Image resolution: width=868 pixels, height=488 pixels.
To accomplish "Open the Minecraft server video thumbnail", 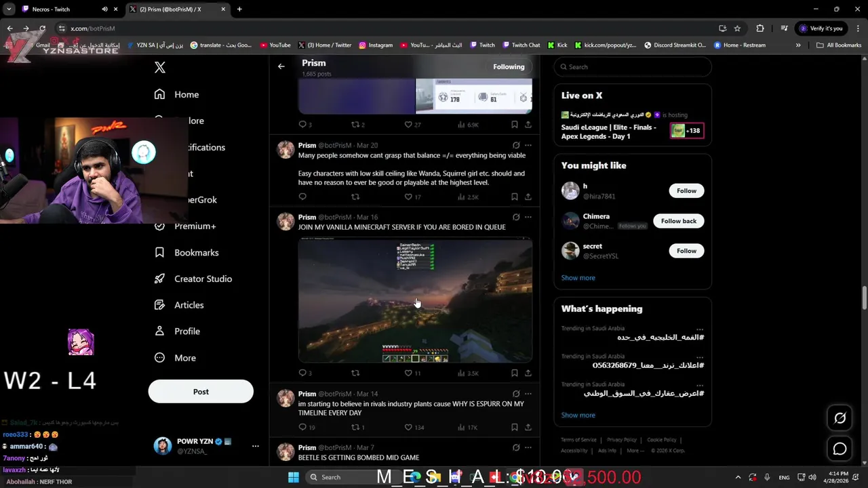I will pyautogui.click(x=415, y=300).
